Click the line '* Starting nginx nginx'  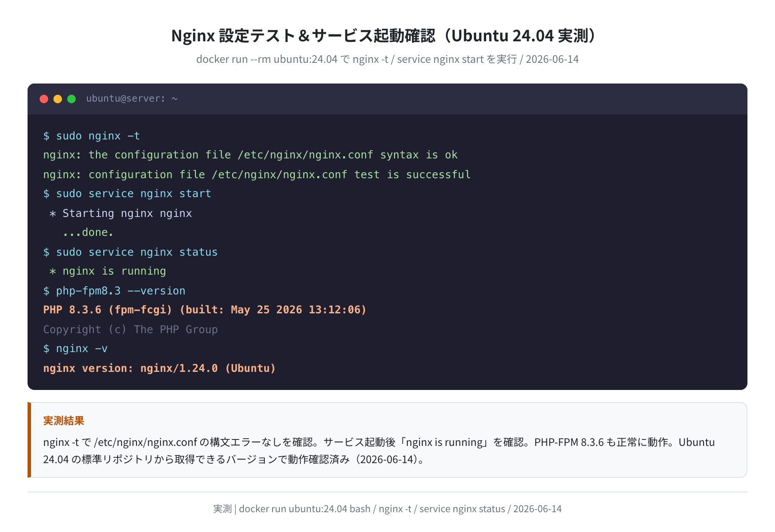click(121, 213)
